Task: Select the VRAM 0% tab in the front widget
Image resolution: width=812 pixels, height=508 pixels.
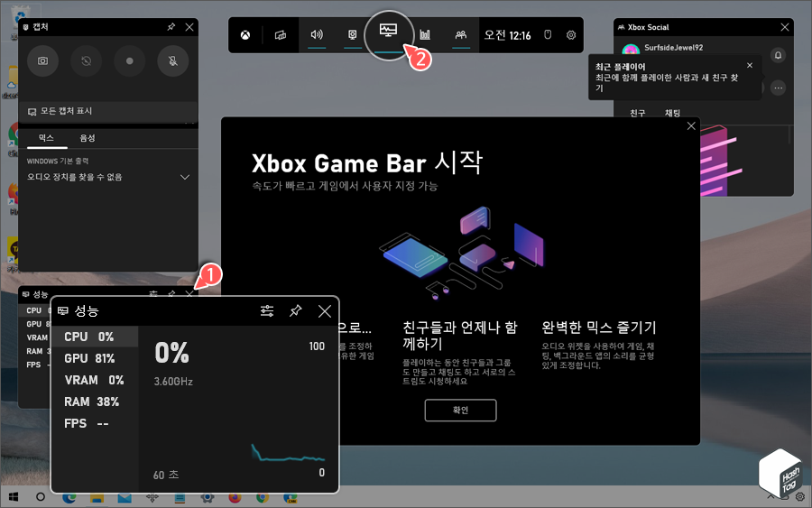Action: [x=96, y=380]
